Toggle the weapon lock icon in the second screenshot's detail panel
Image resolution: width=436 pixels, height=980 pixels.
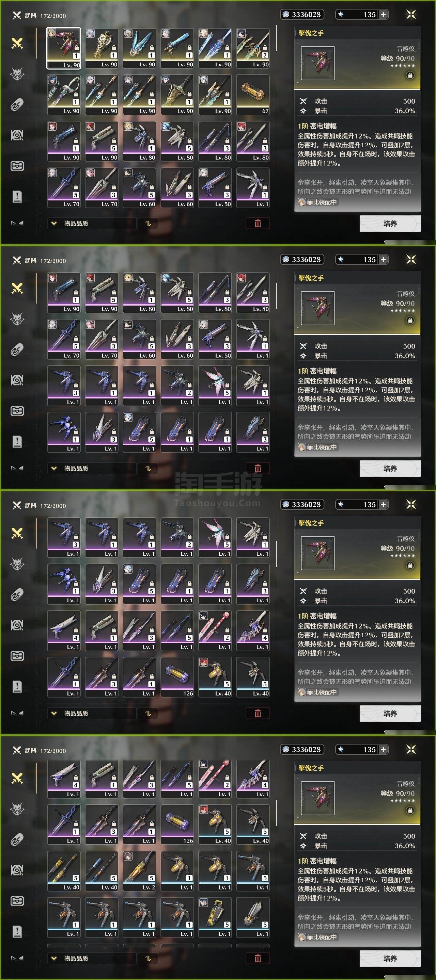[x=410, y=320]
